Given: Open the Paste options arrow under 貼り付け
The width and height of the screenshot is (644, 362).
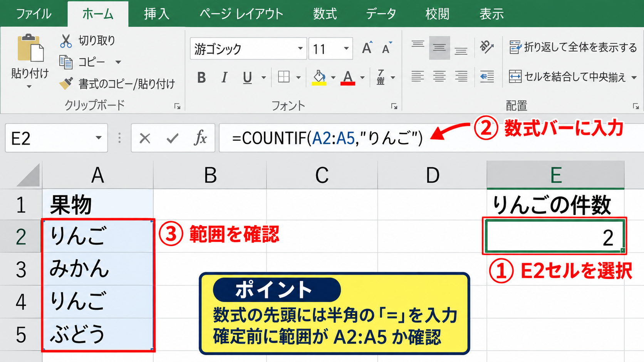Looking at the screenshot, I should click(29, 87).
